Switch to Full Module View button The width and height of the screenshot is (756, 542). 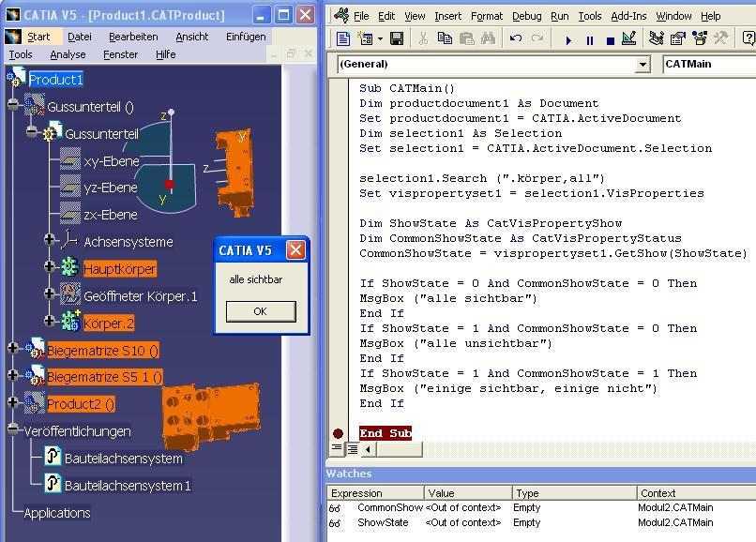pos(351,450)
